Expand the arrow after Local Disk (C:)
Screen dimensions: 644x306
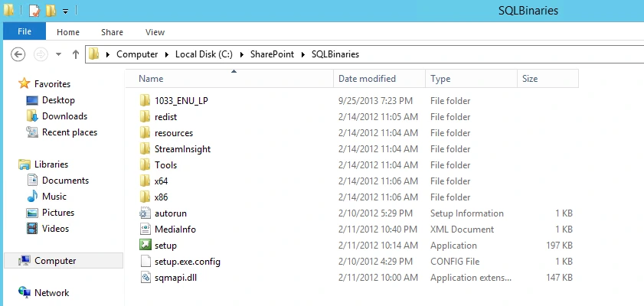click(242, 54)
